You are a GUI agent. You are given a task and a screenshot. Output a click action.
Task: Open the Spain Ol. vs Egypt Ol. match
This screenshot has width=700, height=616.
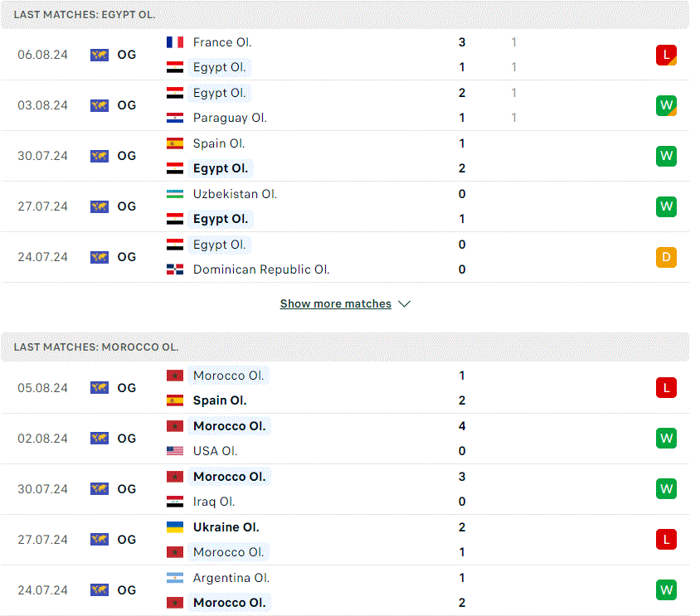(345, 156)
